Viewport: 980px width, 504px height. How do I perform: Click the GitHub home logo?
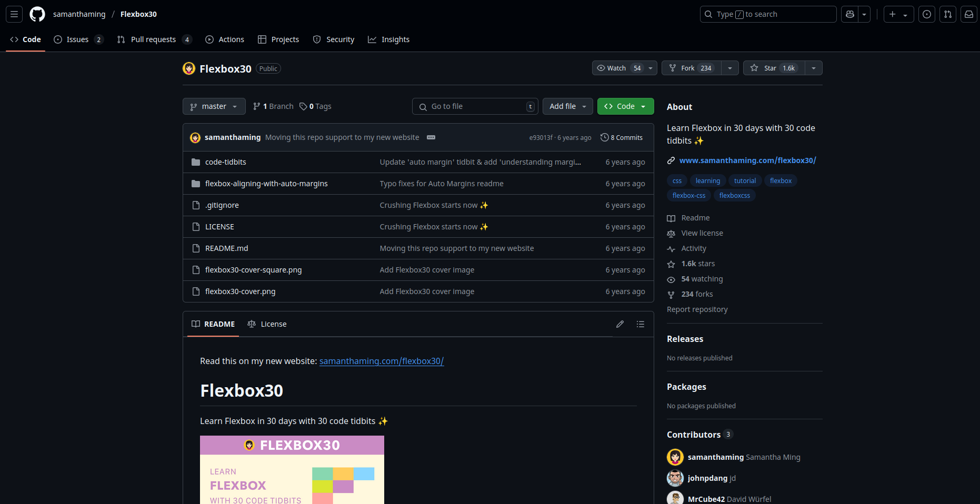[x=37, y=14]
